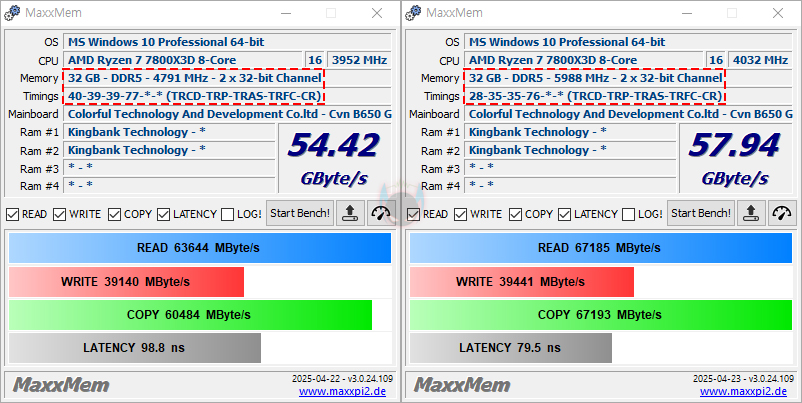This screenshot has width=802, height=403.
Task: Uncheck COPY checkbox in right window
Action: (x=515, y=214)
